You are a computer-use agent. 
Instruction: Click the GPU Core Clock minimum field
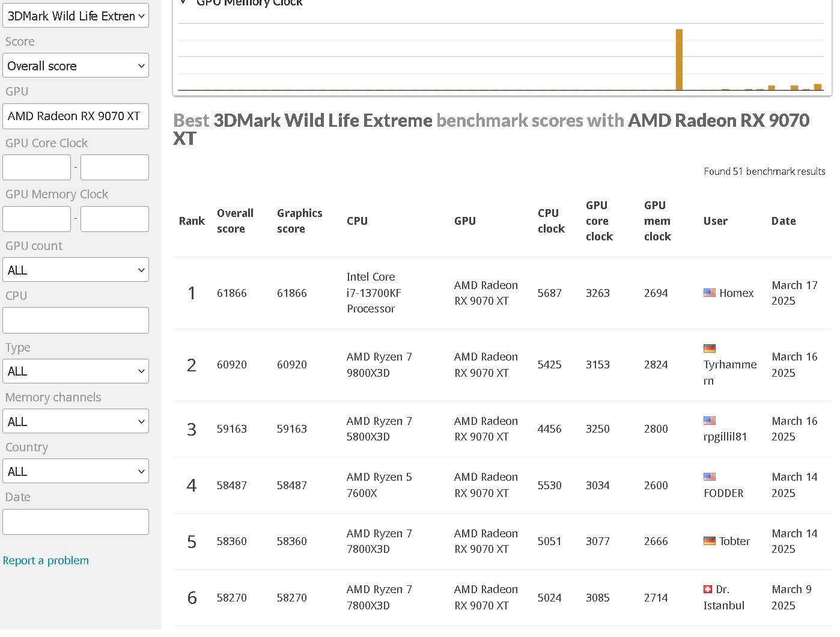click(37, 167)
